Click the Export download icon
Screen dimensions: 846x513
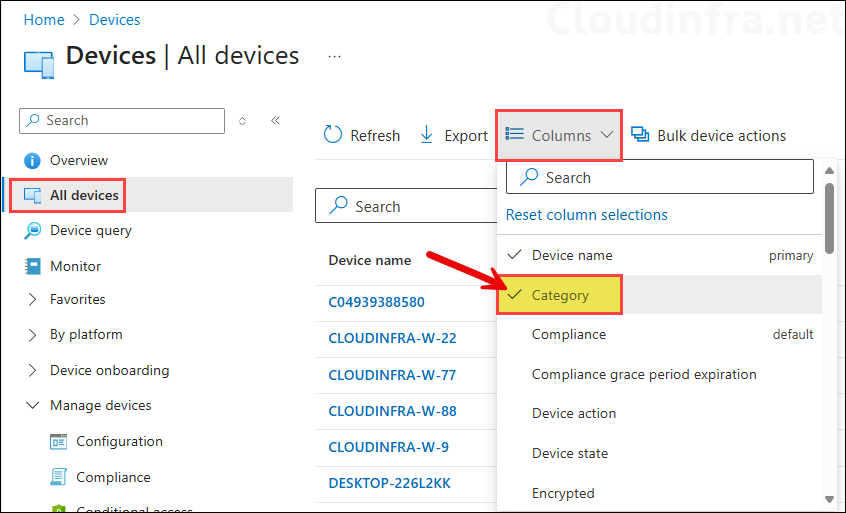coord(427,136)
